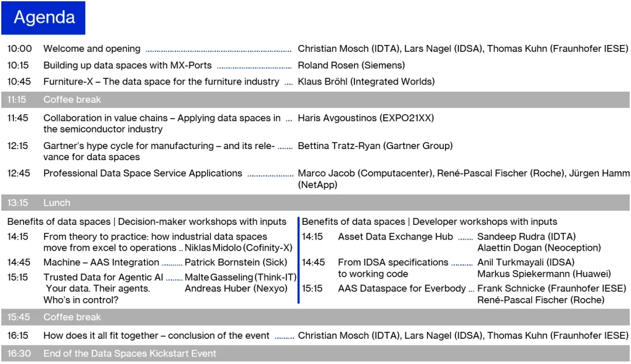The height and width of the screenshot is (364, 631).
Task: Select the 11:15 Coffee break bar
Action: pos(315,100)
